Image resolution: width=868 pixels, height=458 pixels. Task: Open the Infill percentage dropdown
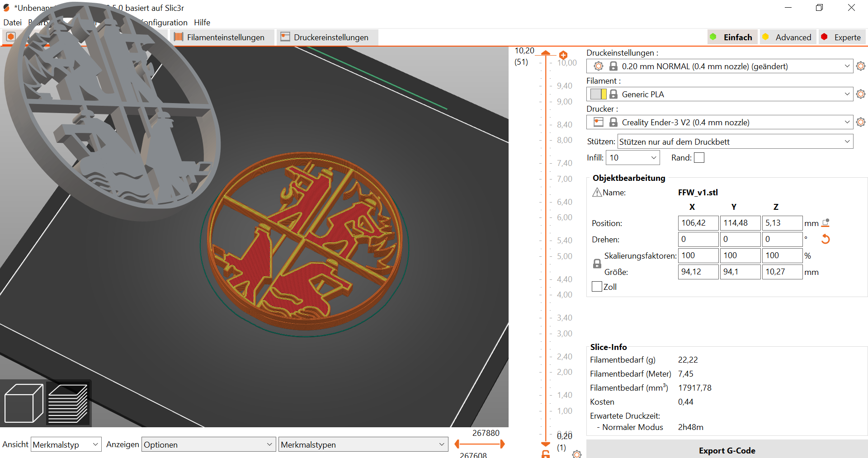tap(632, 157)
